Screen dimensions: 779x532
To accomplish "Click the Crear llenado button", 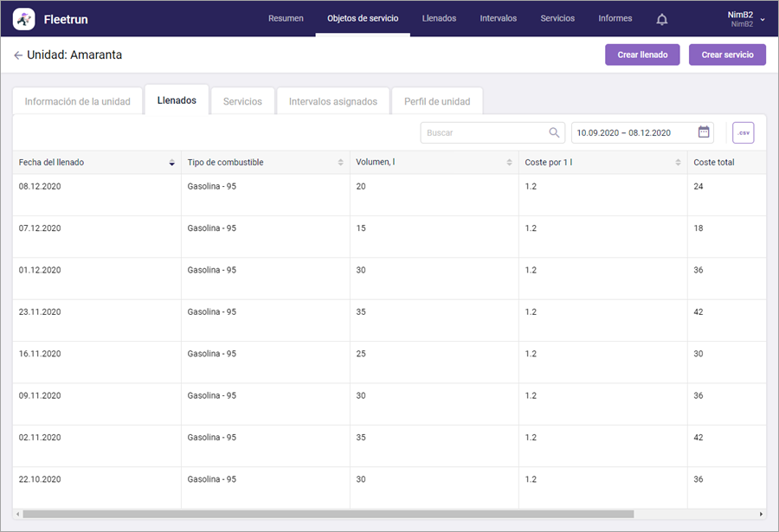I will click(642, 54).
